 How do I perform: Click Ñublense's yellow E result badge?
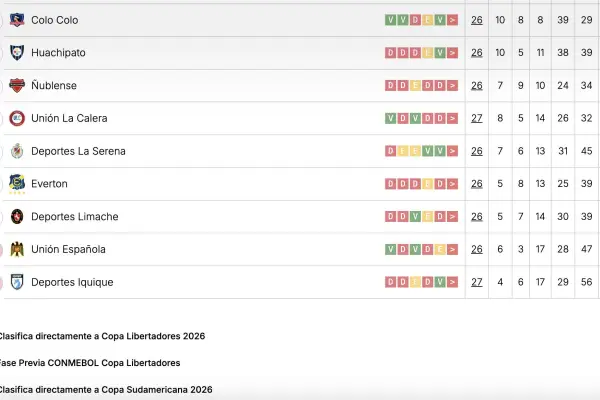pyautogui.click(x=415, y=85)
